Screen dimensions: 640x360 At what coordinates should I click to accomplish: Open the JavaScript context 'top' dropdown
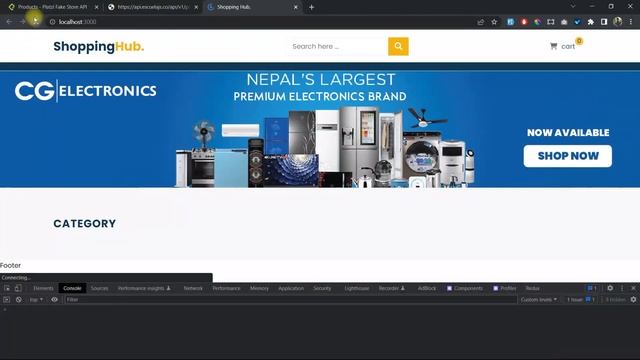(x=36, y=300)
